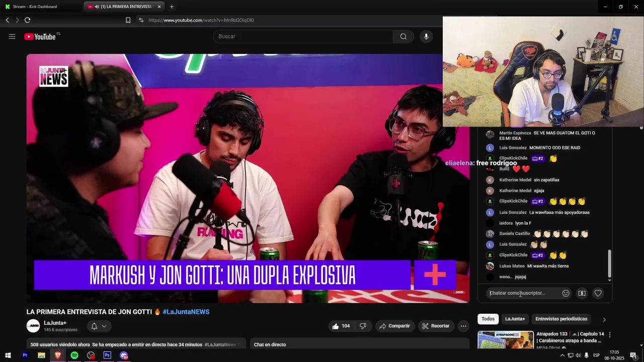This screenshot has width=644, height=362.
Task: Open the system volume icon in the tray
Action: point(578,355)
